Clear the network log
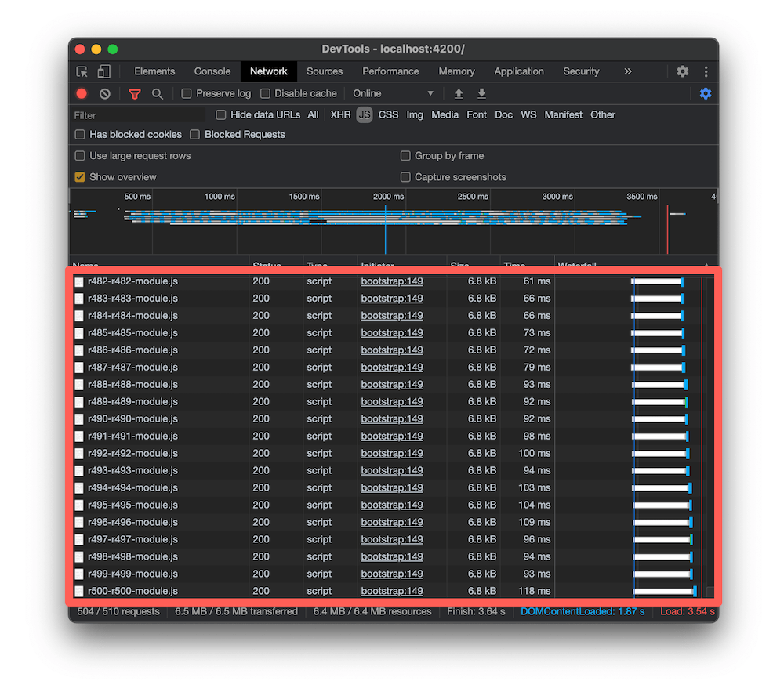784x692 pixels. [x=104, y=93]
